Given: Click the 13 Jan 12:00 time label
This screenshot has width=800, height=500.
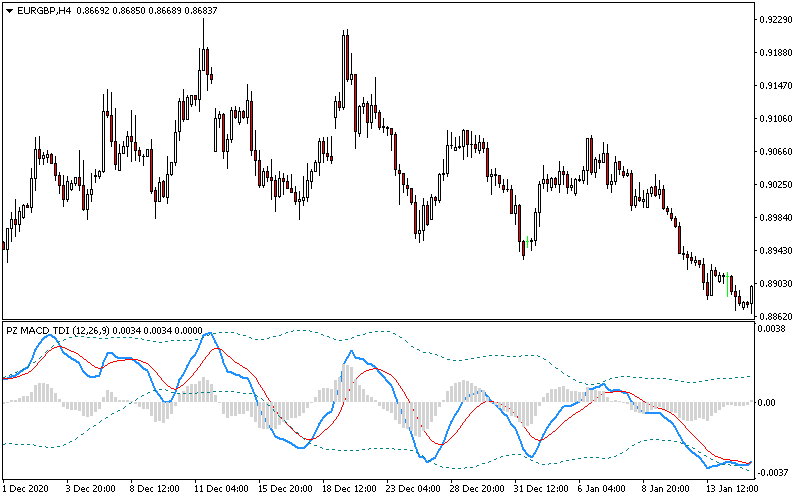Looking at the screenshot, I should tap(731, 489).
